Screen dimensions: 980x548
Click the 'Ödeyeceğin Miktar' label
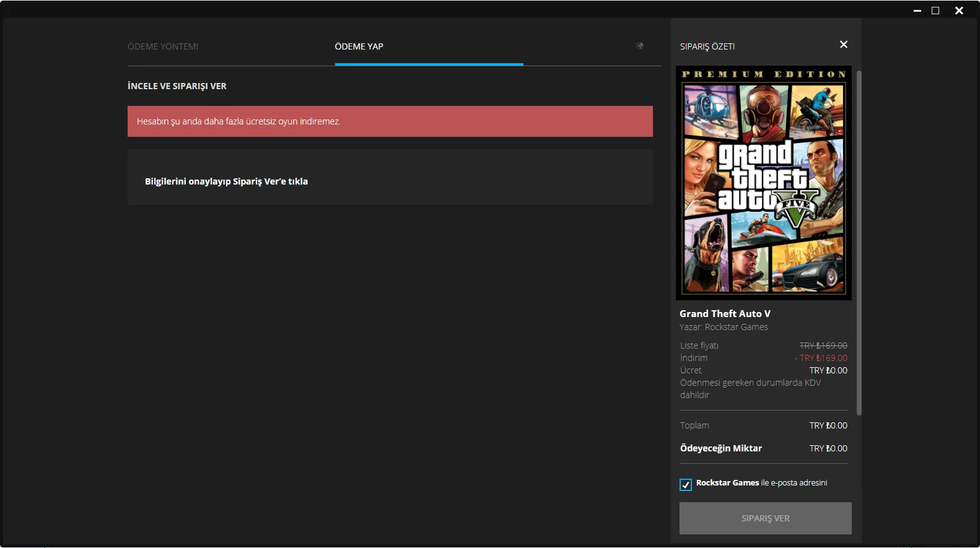[721, 448]
